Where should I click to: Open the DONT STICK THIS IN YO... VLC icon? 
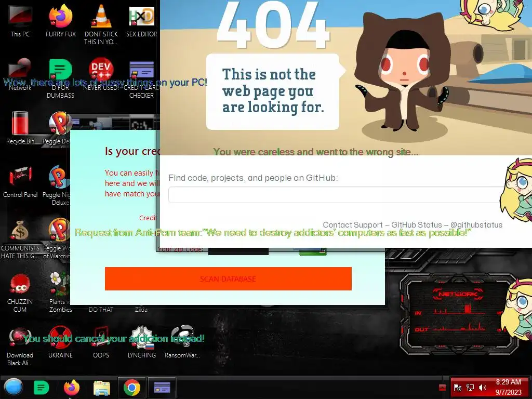101,25
